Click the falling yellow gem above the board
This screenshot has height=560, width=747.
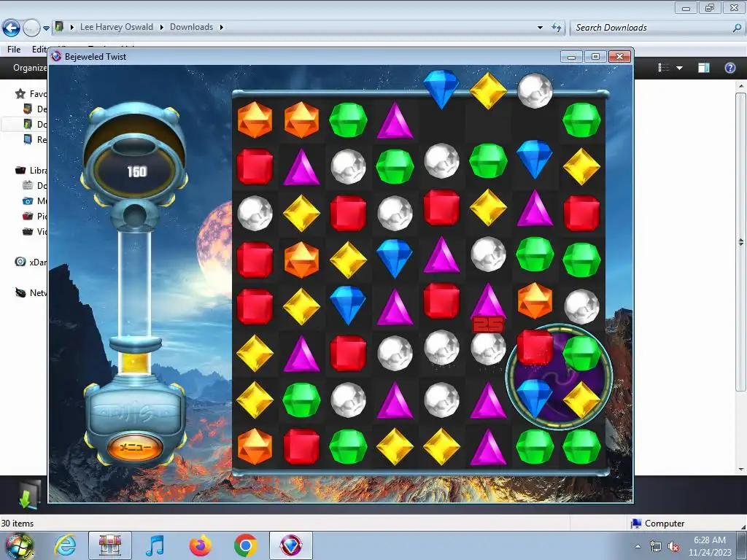pos(488,90)
